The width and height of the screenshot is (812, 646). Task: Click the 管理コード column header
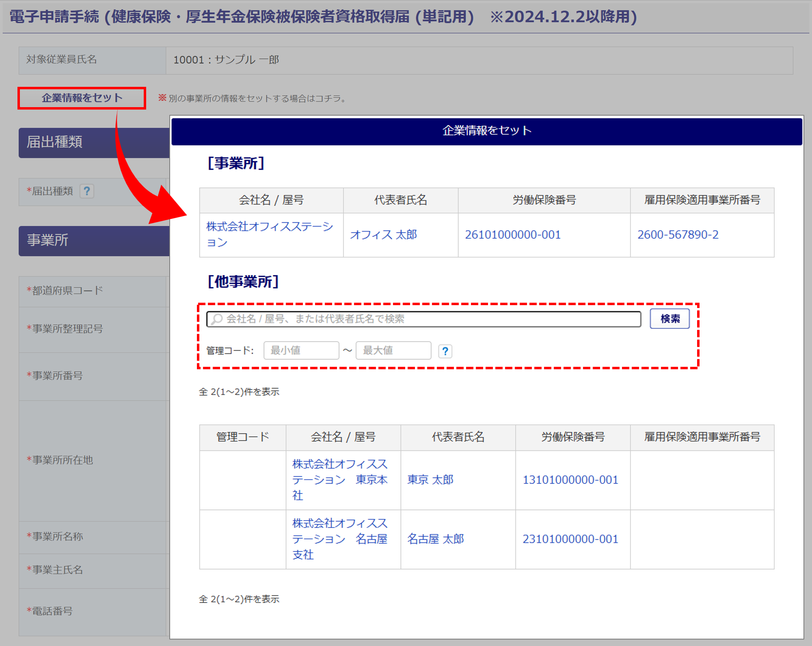tap(243, 437)
